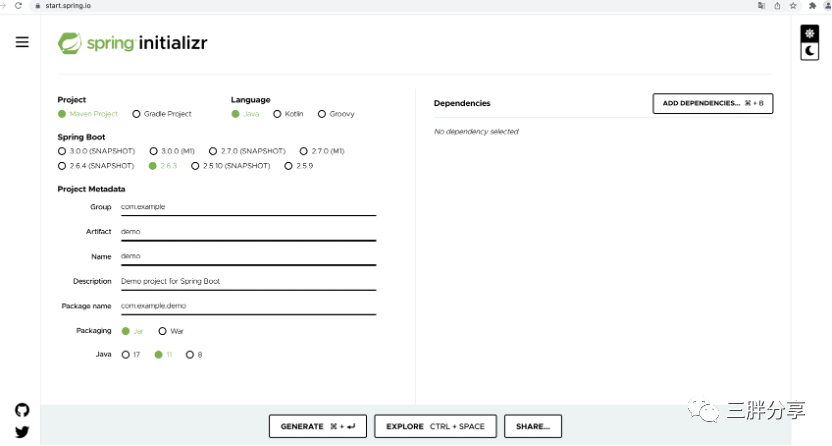
Task: Switch to the light theme sun icon
Action: coord(809,33)
